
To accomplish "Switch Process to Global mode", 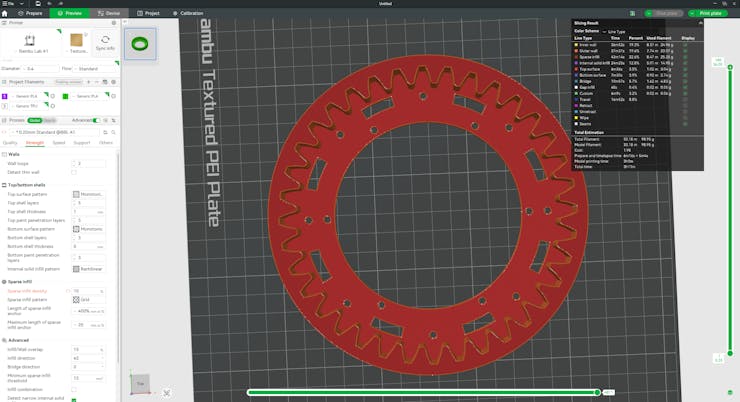I will [x=34, y=120].
